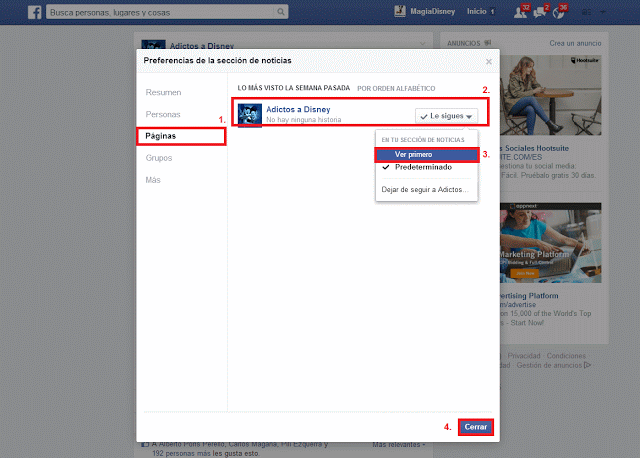The image size is (640, 458).
Task: Click the Cerrar button
Action: pyautogui.click(x=476, y=427)
